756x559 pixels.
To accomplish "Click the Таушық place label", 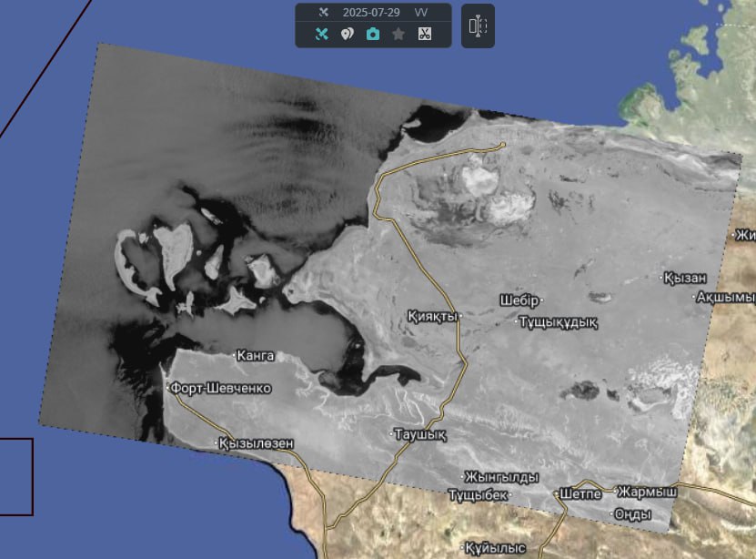I will tap(420, 434).
